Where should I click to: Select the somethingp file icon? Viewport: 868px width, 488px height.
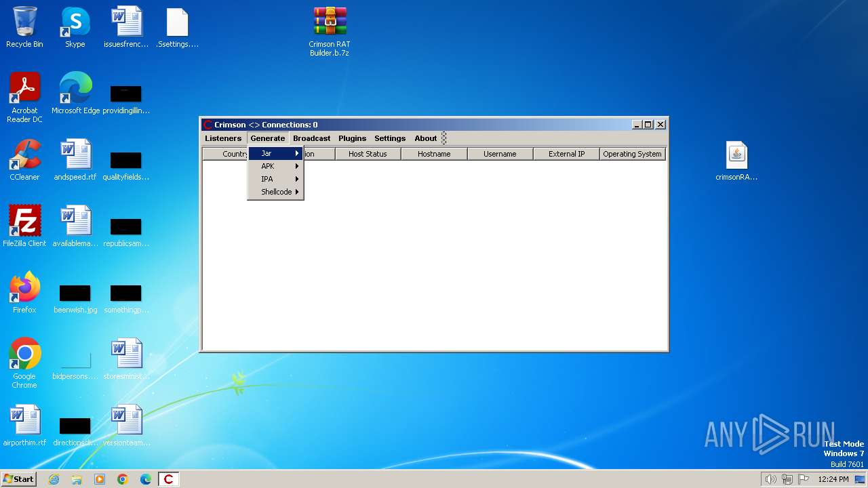coord(126,298)
